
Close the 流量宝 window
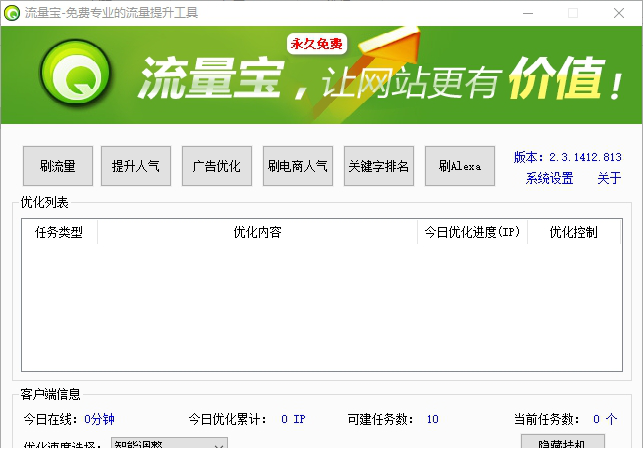click(619, 13)
